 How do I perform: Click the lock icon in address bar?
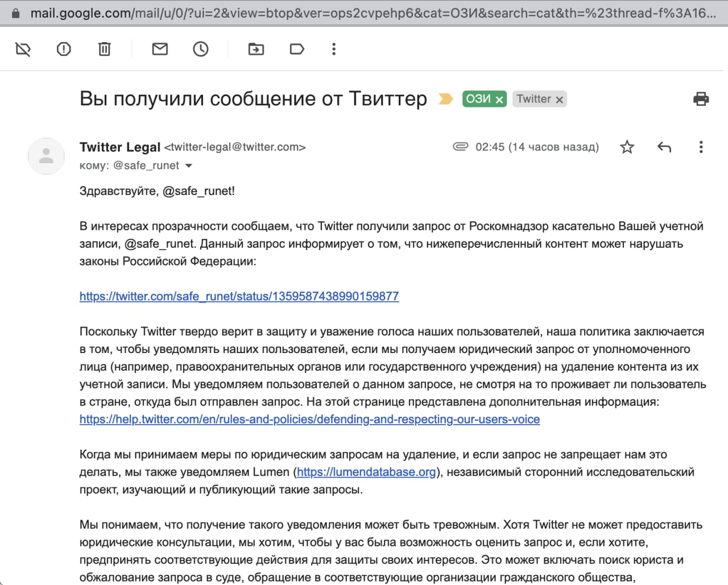15,13
